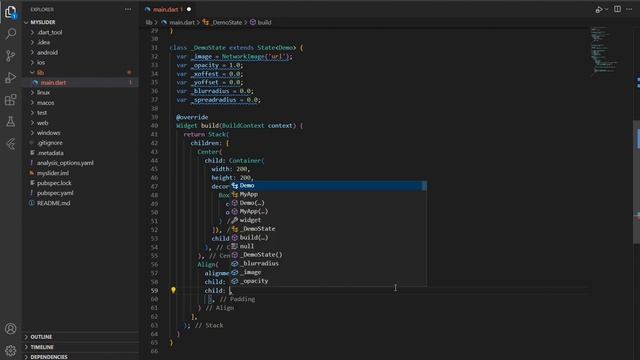
Task: Place cursor on line 59 child:
Action: (215, 291)
